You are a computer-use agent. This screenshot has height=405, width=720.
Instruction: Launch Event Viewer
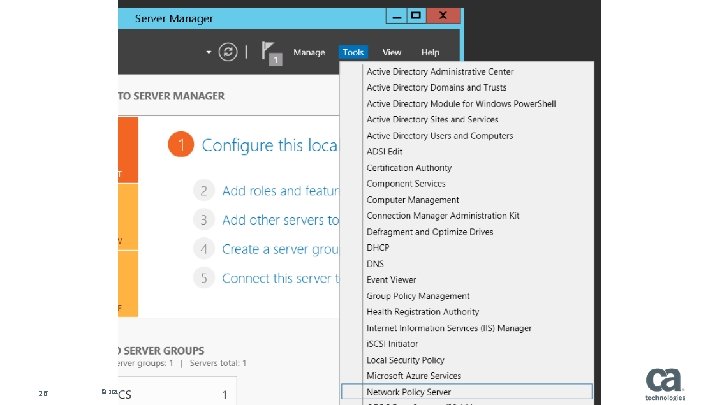(x=391, y=280)
